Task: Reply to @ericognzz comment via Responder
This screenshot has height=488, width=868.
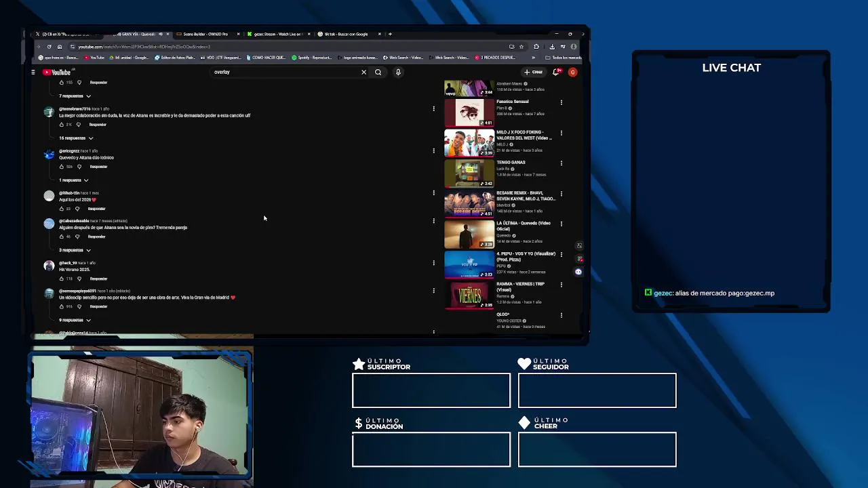Action: pos(98,167)
